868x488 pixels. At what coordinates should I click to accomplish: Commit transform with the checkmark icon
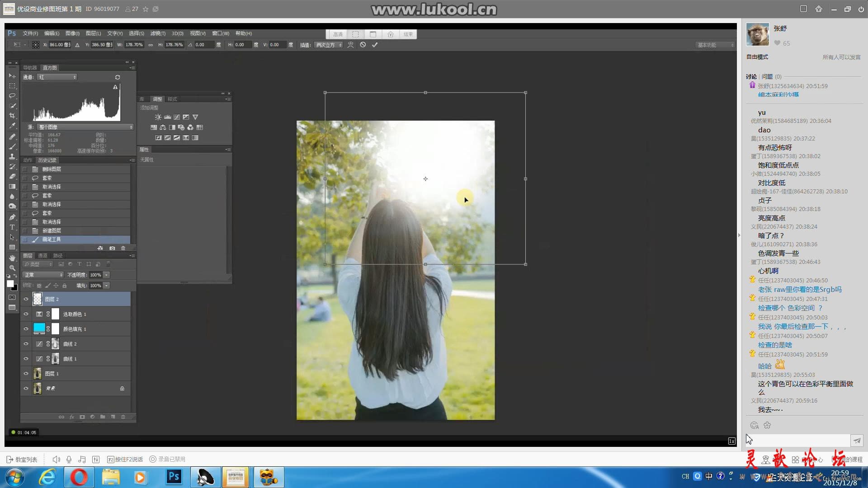(x=375, y=45)
